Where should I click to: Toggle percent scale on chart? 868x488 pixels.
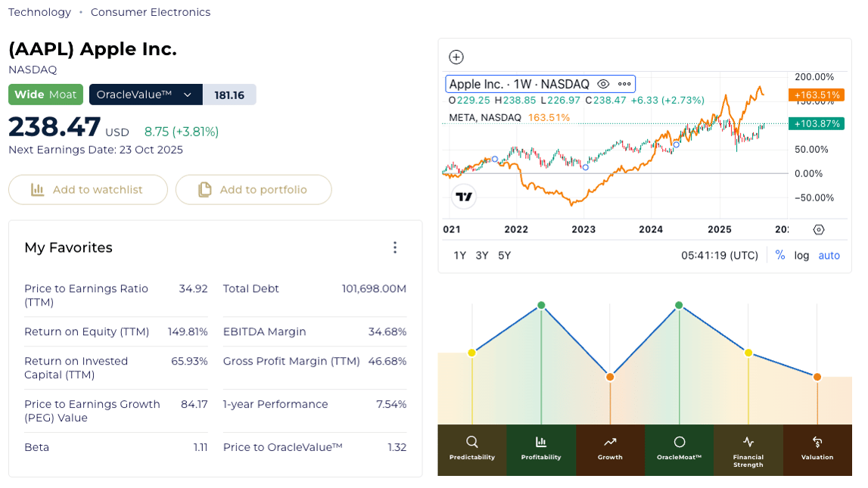[780, 255]
